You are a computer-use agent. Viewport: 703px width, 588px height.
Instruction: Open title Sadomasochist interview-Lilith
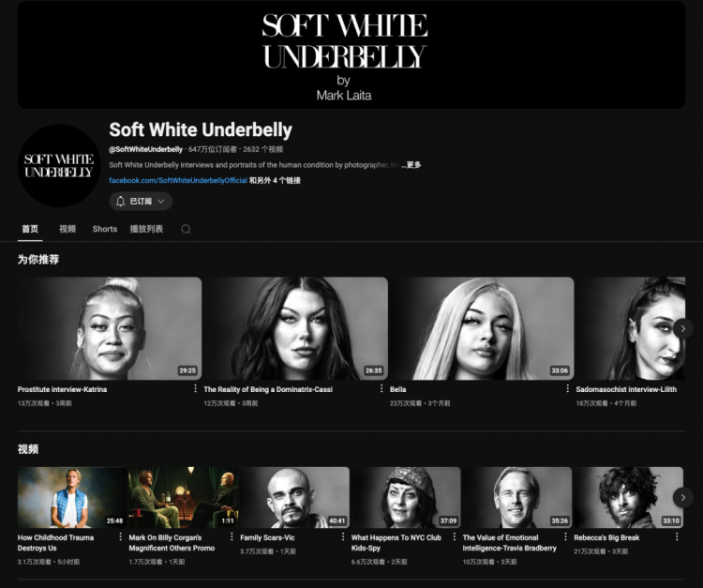[626, 389]
